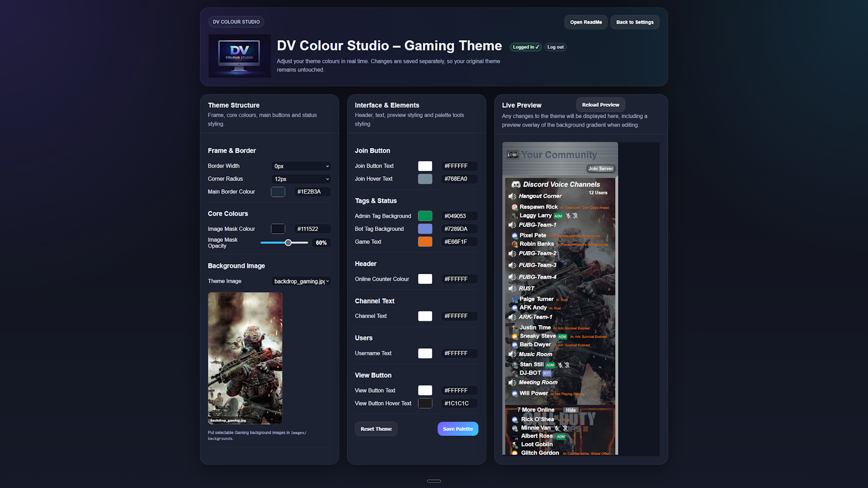
Task: Click the LOGO image in preview header
Action: [513, 155]
